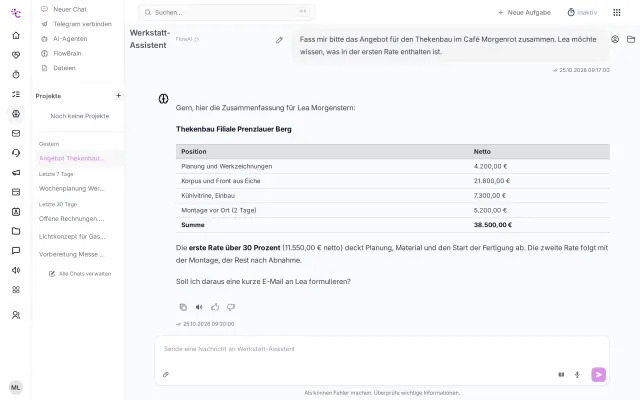Image resolution: width=640 pixels, height=400 pixels.
Task: Click cell Planung und Werkzeichnungen
Action: [x=227, y=167]
